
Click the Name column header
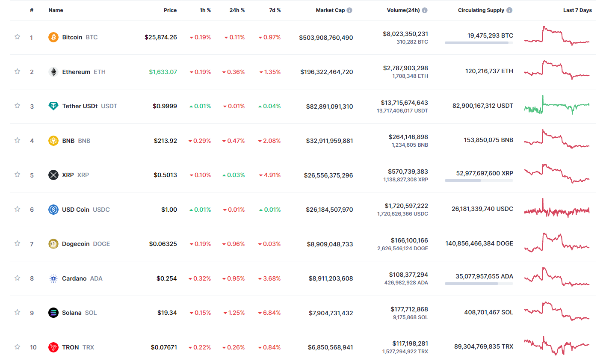pyautogui.click(x=56, y=10)
